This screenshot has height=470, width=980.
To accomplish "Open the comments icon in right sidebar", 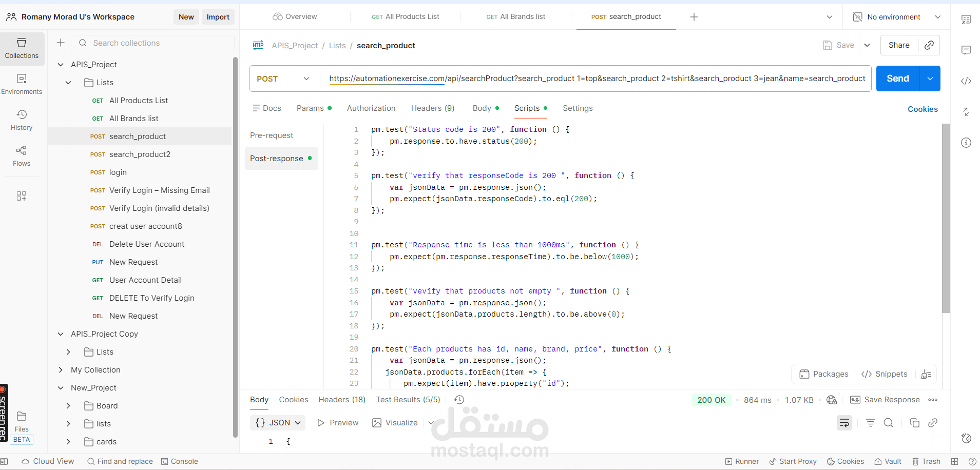I will point(966,50).
